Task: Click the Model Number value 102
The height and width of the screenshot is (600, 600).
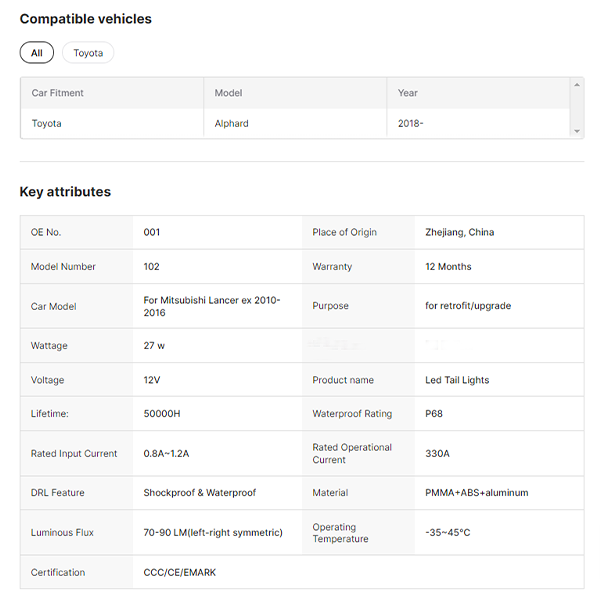Action: [x=152, y=267]
